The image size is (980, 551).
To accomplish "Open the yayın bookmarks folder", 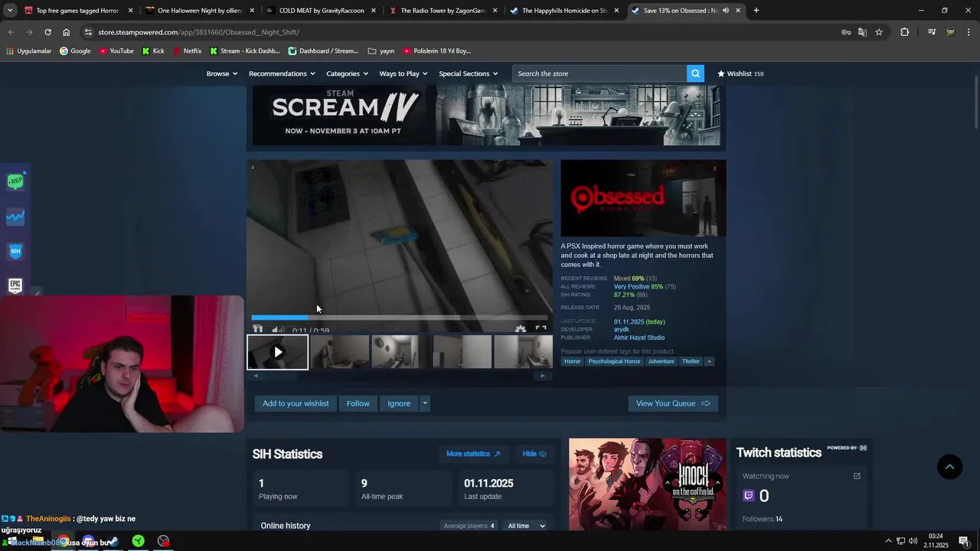I will click(381, 51).
